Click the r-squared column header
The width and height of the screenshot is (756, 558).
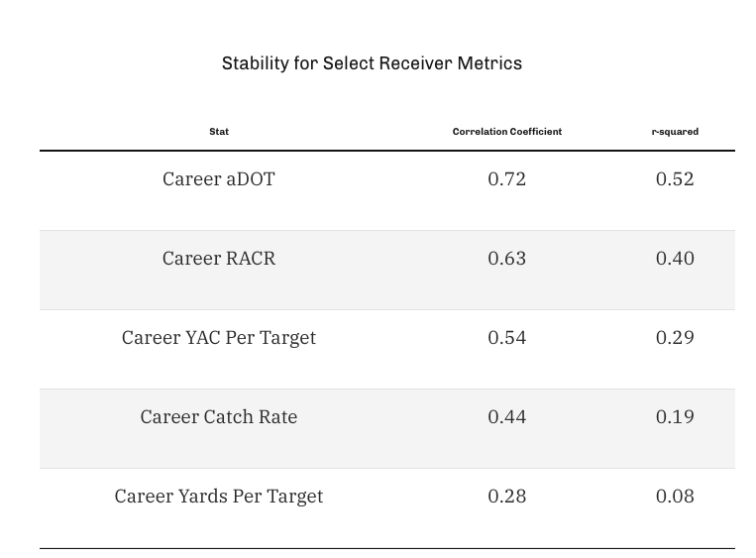click(675, 132)
